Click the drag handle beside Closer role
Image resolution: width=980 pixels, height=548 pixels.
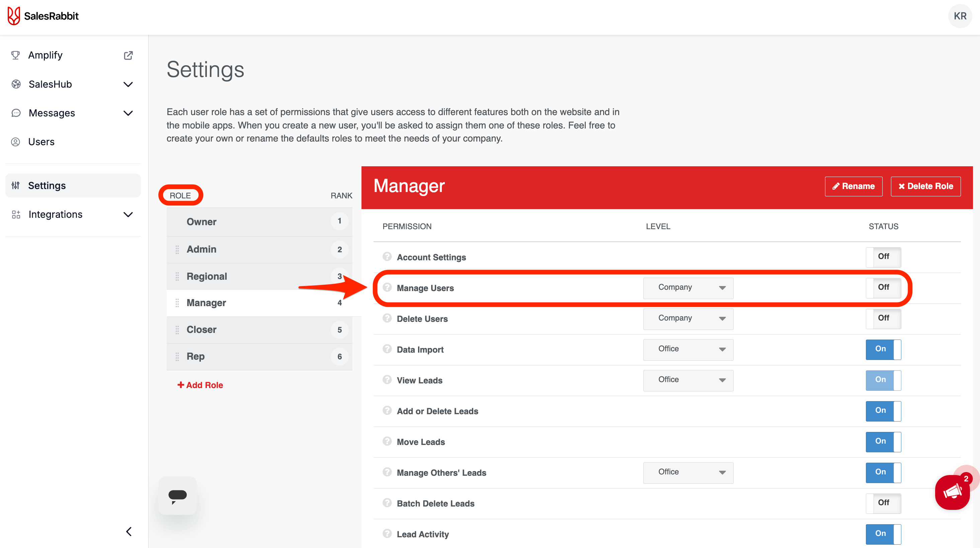point(177,330)
